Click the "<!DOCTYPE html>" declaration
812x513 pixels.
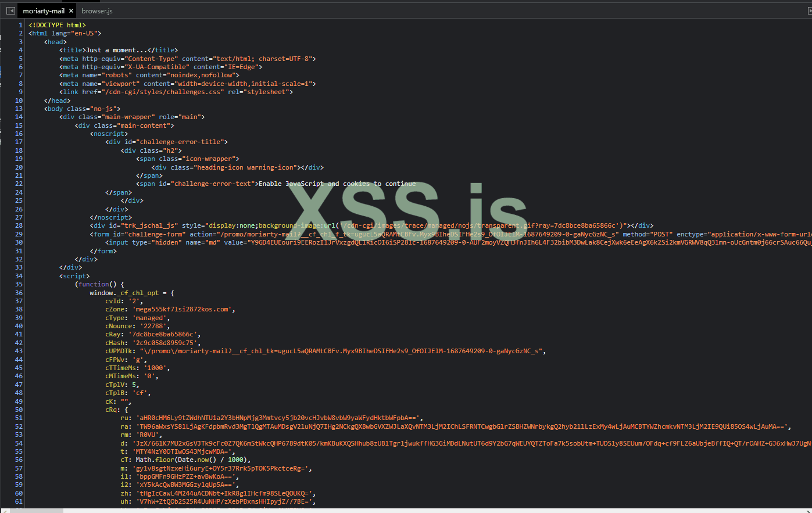(x=57, y=25)
